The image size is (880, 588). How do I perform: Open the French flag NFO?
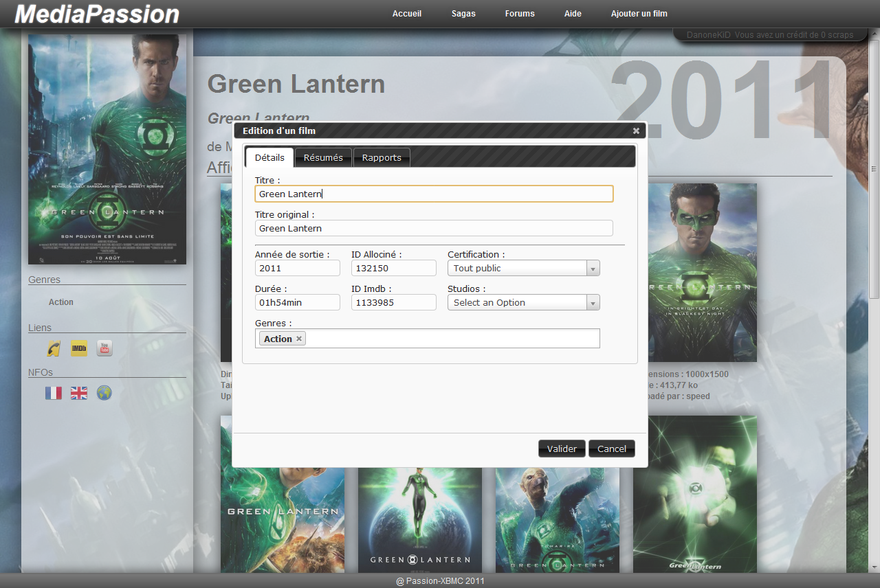(x=54, y=393)
